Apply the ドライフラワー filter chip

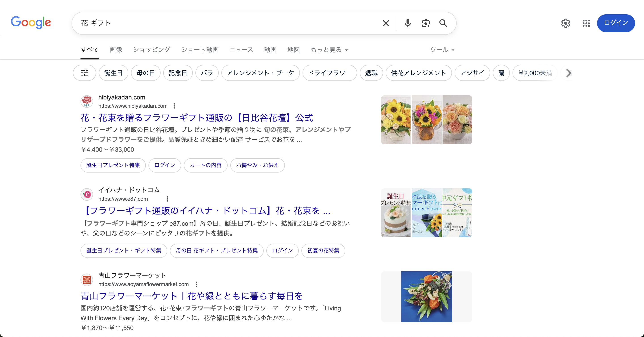coord(330,73)
